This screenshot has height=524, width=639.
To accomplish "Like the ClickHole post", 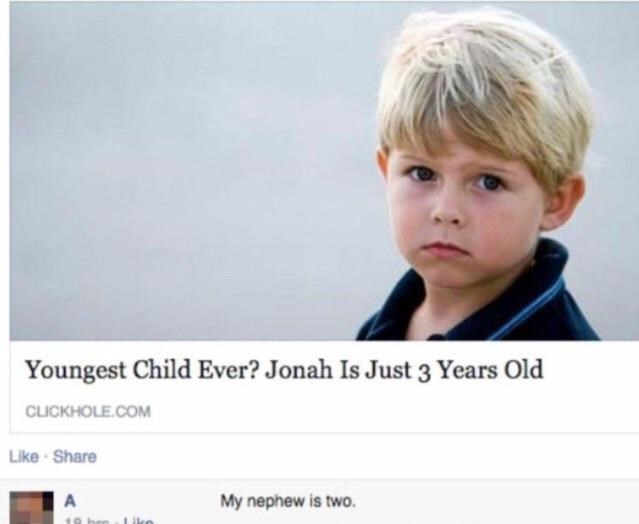I will [24, 456].
